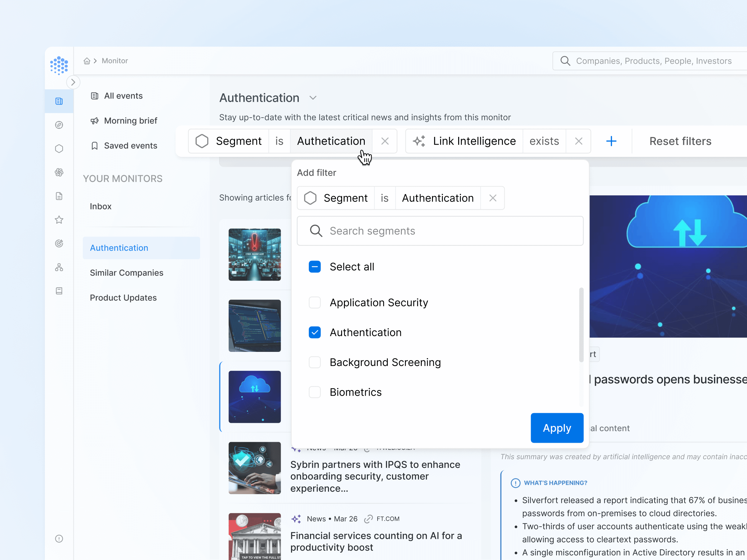Click the What's Happening info icon
747x560 pixels.
(516, 483)
